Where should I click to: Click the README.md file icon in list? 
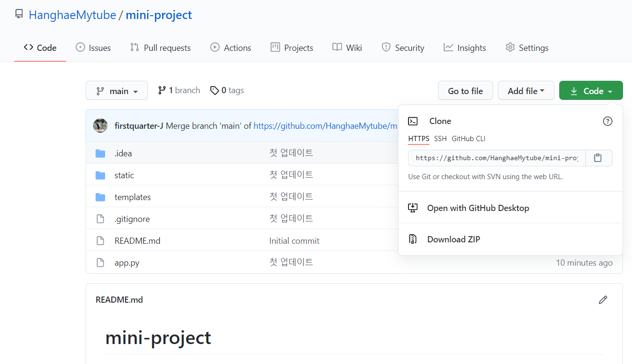[x=100, y=240]
